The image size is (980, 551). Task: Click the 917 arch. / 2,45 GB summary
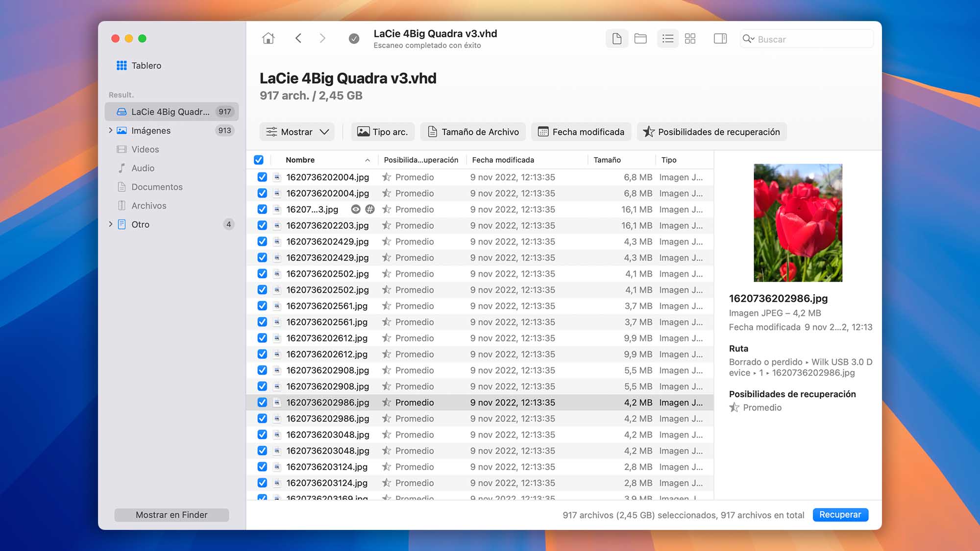pos(311,96)
